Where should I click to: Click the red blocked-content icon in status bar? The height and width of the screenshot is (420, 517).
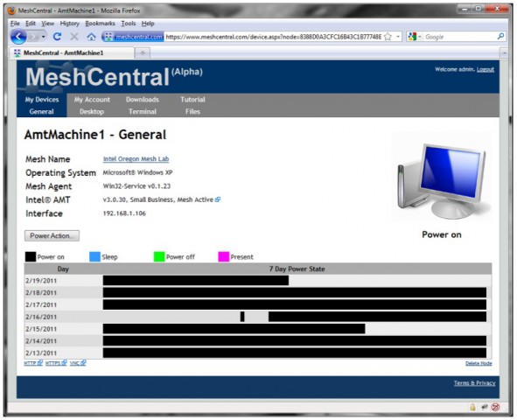(495, 407)
